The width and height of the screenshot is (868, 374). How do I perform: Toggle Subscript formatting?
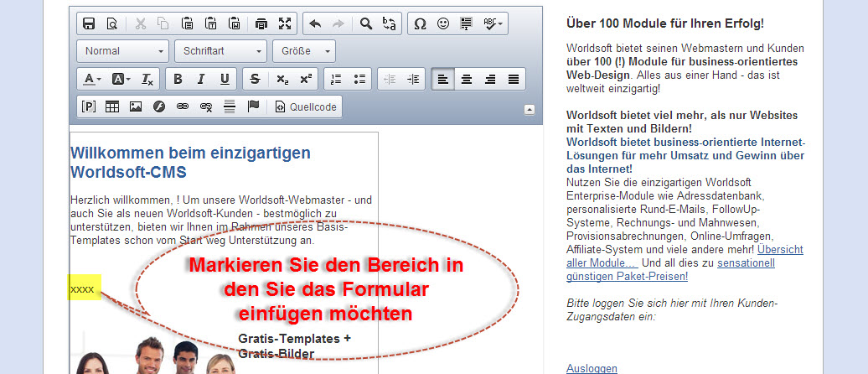(x=282, y=79)
